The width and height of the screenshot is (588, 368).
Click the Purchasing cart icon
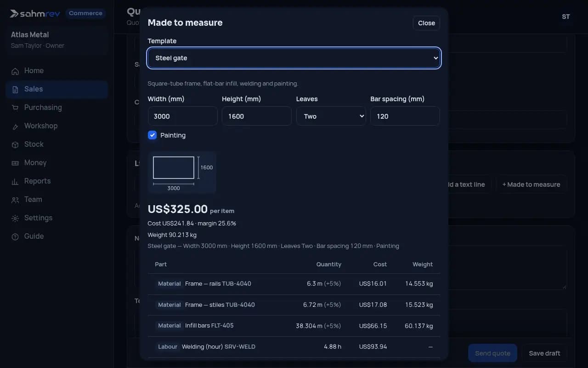pyautogui.click(x=15, y=108)
